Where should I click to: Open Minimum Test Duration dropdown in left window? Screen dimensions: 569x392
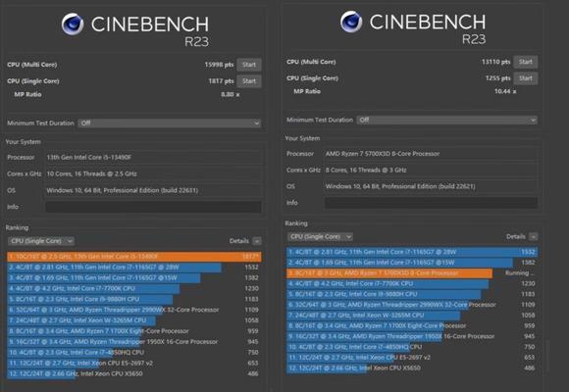coord(170,123)
